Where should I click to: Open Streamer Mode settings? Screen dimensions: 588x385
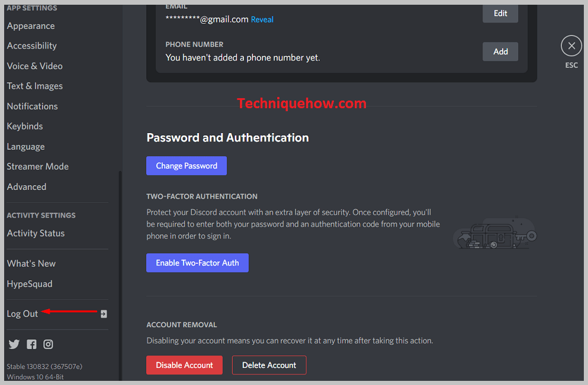click(37, 166)
